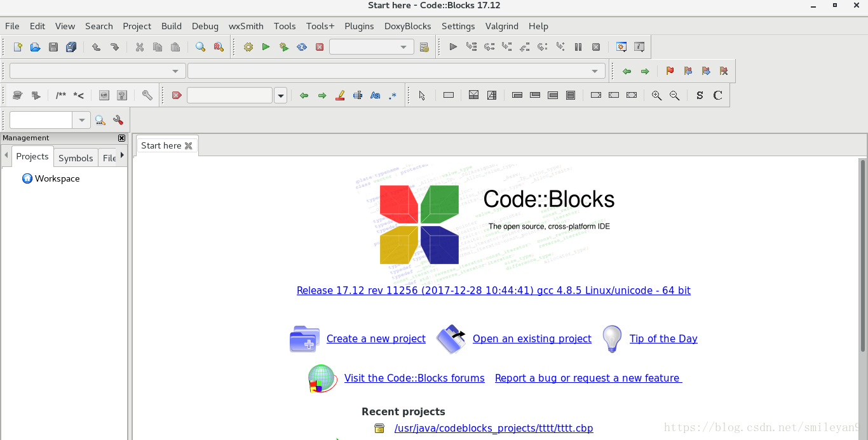Toggle Selected text only search icon
This screenshot has height=440, width=868.
[358, 95]
